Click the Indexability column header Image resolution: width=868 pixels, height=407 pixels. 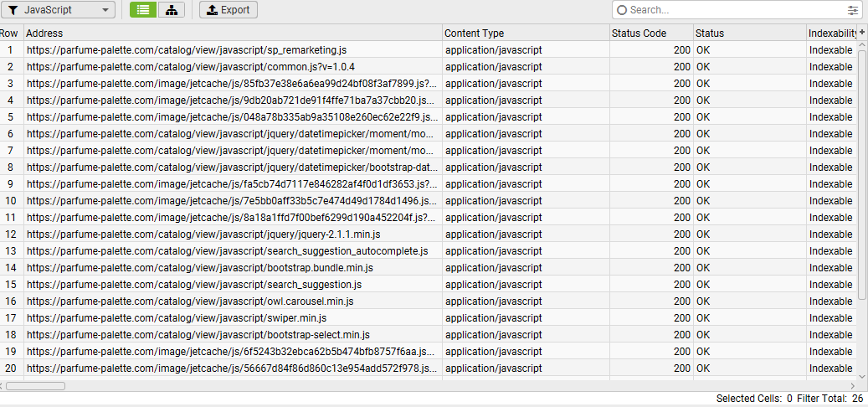(832, 33)
